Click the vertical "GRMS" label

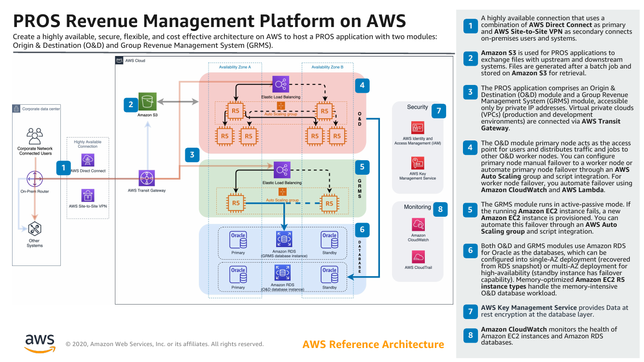click(x=360, y=188)
